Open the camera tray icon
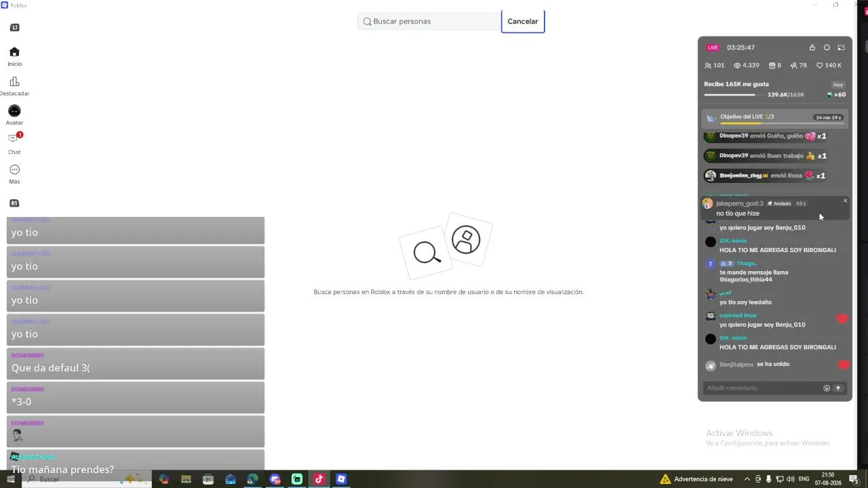Viewport: 868px width, 488px height. pyautogui.click(x=758, y=479)
